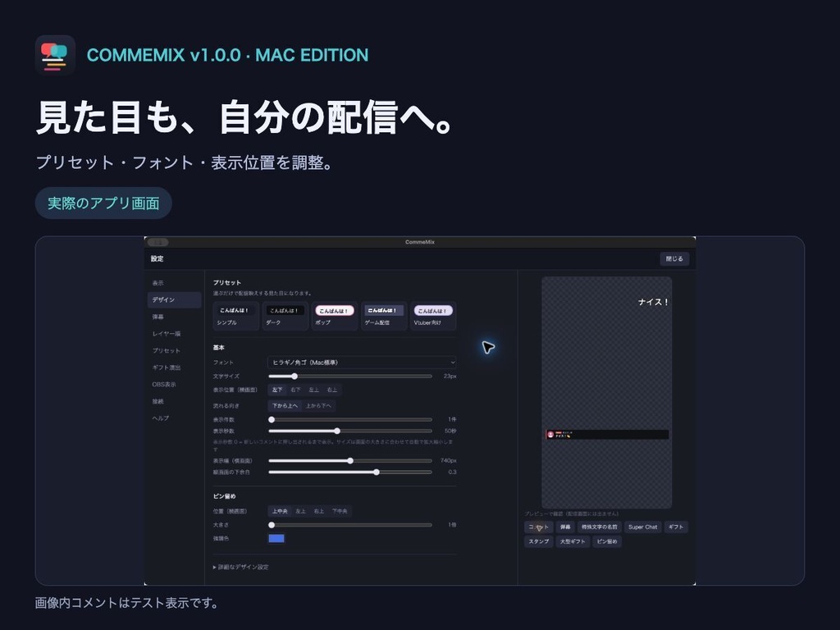Adjust the 表示件数 slider
The image size is (840, 630).
click(350, 419)
